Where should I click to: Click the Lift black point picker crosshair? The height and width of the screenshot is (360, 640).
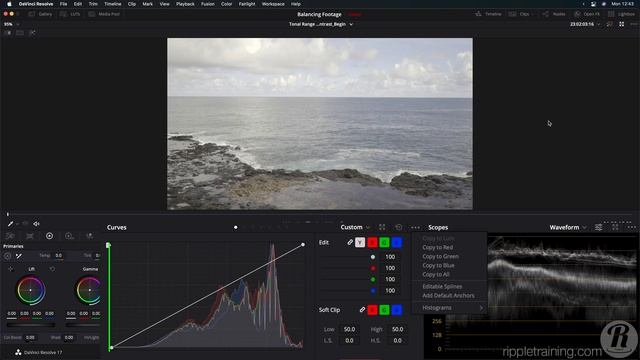(x=11, y=269)
